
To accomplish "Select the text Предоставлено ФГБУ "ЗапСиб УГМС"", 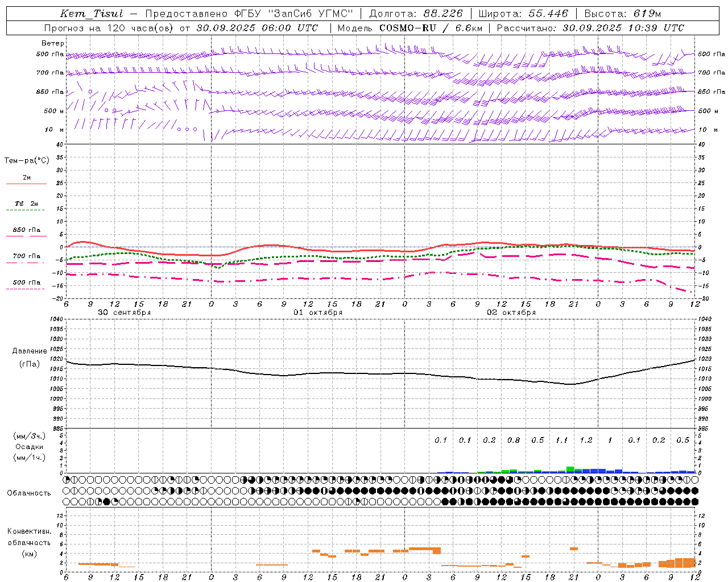I will 249,14.
